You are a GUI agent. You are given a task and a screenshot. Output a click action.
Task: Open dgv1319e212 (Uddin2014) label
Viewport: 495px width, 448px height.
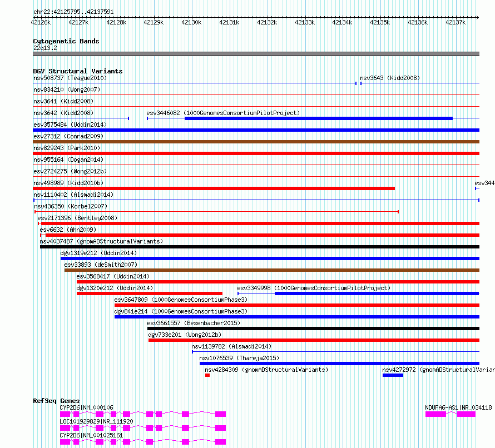click(x=98, y=253)
